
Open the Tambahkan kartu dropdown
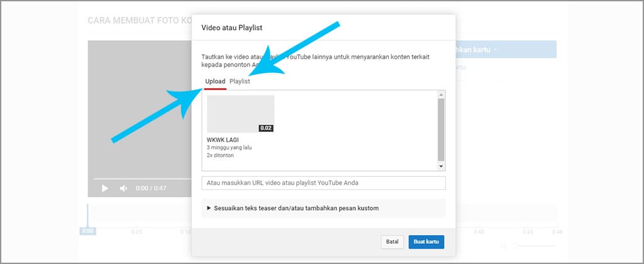coord(497,50)
